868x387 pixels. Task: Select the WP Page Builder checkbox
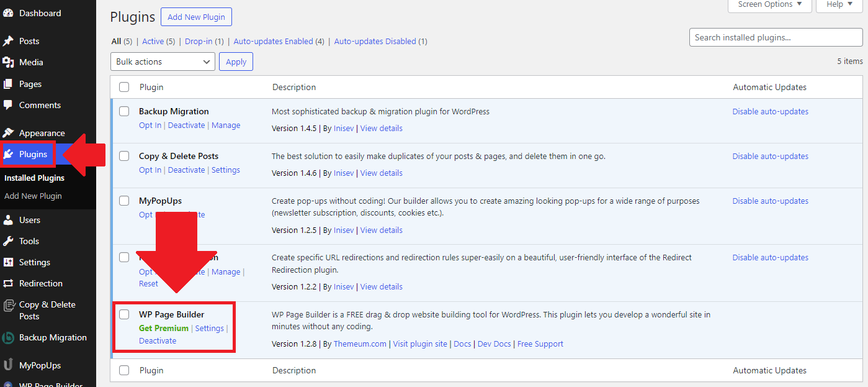tap(124, 314)
